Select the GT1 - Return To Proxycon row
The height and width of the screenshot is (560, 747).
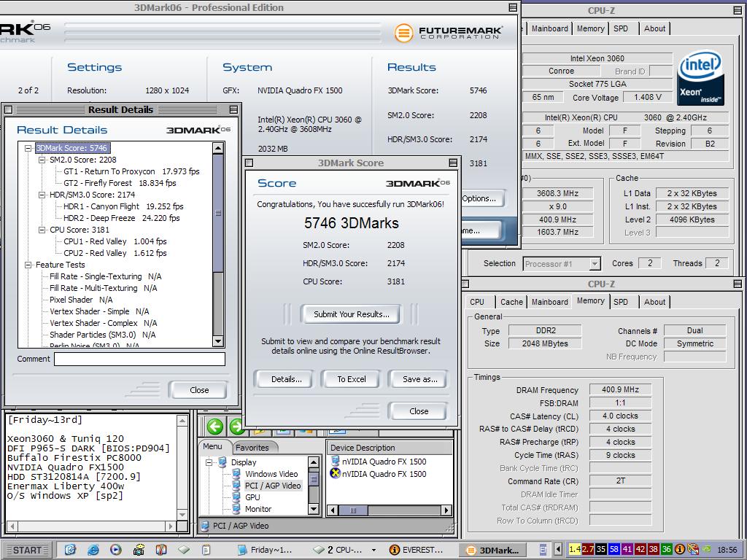[x=131, y=171]
